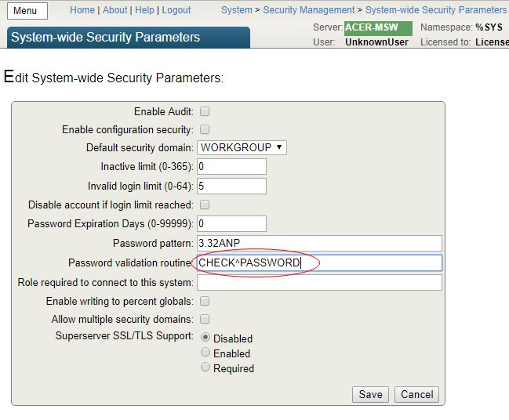Select Required for Superserver SSL/TLS Support
This screenshot has height=420, width=509.
tap(206, 367)
